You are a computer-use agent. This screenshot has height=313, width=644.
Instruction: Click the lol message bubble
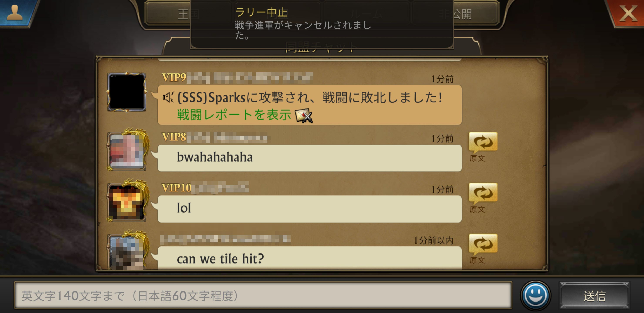(310, 209)
